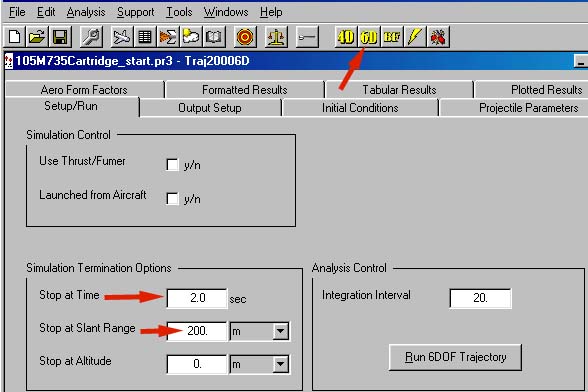Click the New file toolbar icon

click(x=15, y=37)
